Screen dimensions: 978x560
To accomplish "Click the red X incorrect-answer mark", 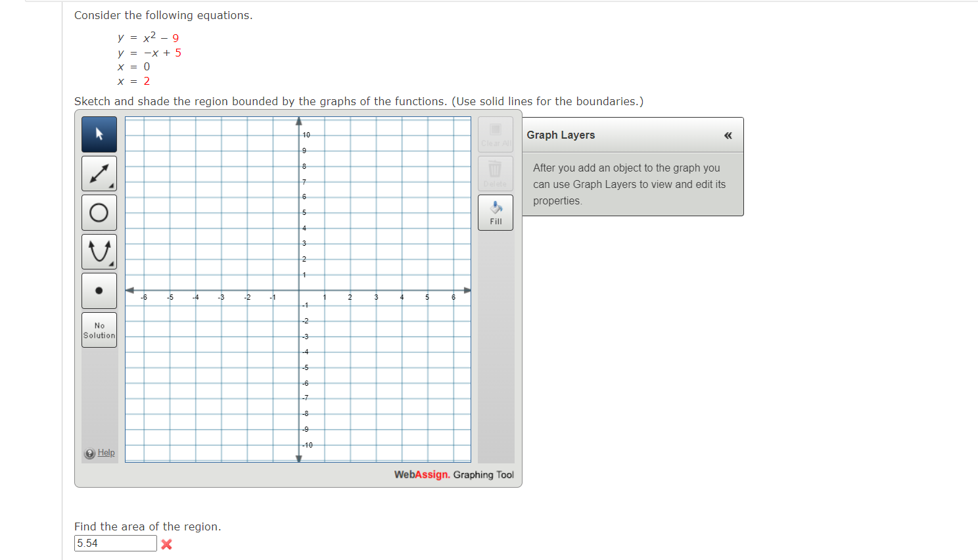I will [x=166, y=544].
